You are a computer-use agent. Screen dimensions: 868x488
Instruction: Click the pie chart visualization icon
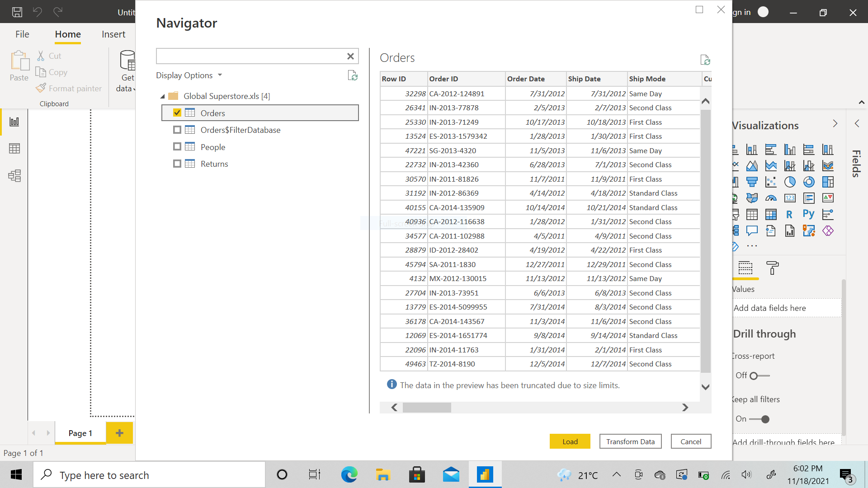coord(790,182)
